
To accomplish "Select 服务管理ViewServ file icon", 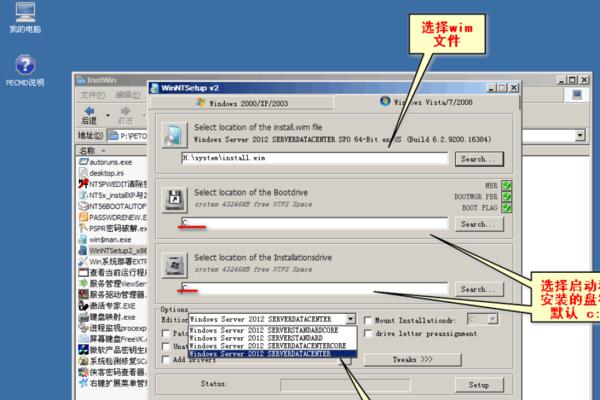I will coord(83,284).
